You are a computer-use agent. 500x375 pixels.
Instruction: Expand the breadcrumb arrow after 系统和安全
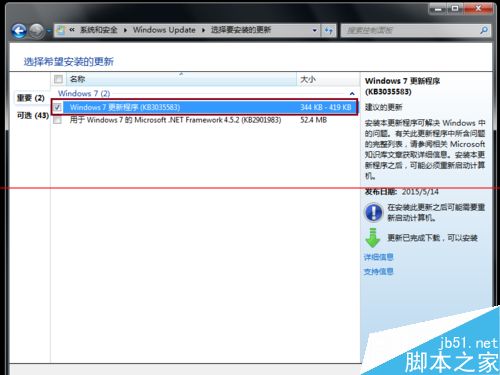tap(125, 30)
